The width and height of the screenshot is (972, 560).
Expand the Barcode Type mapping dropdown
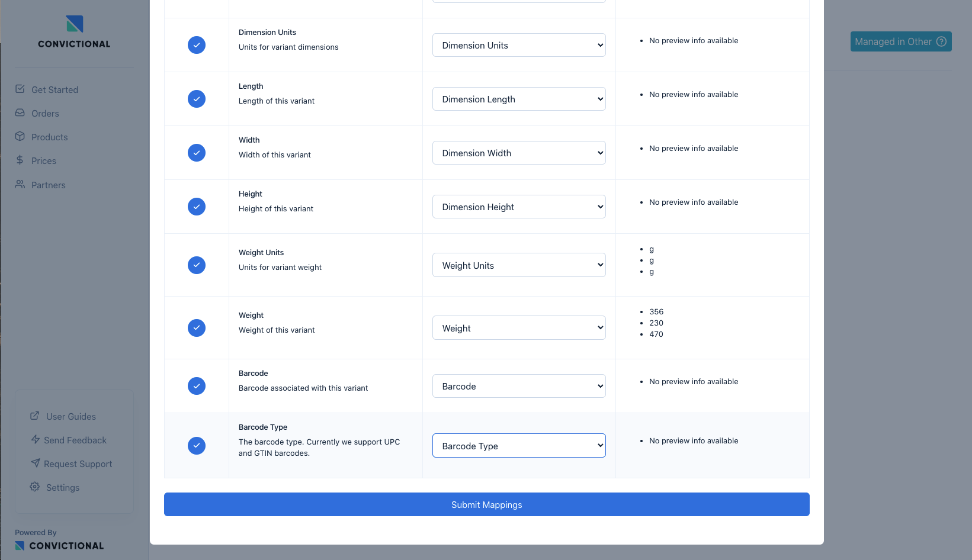pyautogui.click(x=519, y=446)
